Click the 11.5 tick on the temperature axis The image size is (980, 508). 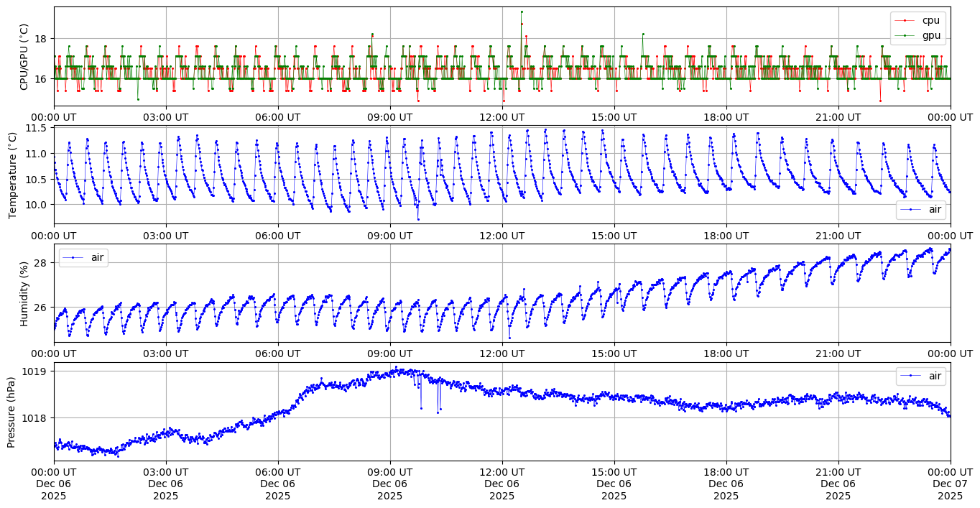[x=35, y=128]
